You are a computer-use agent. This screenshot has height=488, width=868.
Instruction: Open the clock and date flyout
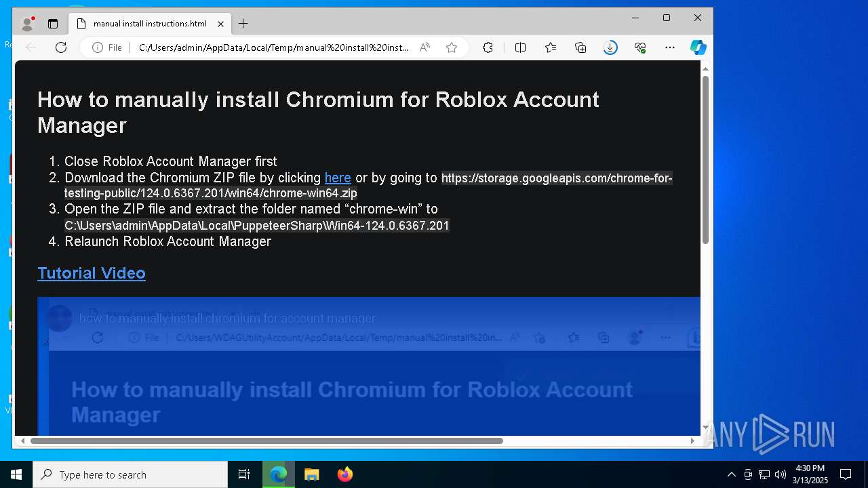coord(810,474)
